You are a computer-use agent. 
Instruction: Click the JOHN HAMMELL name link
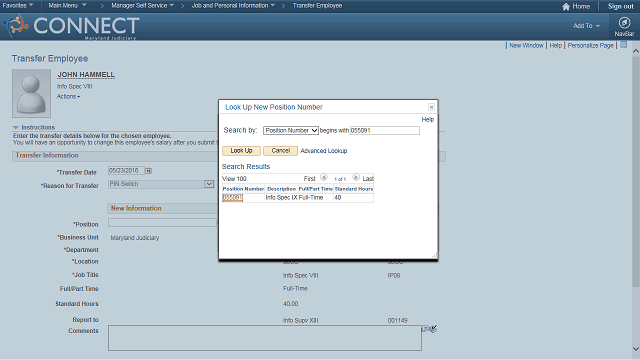[x=86, y=75]
